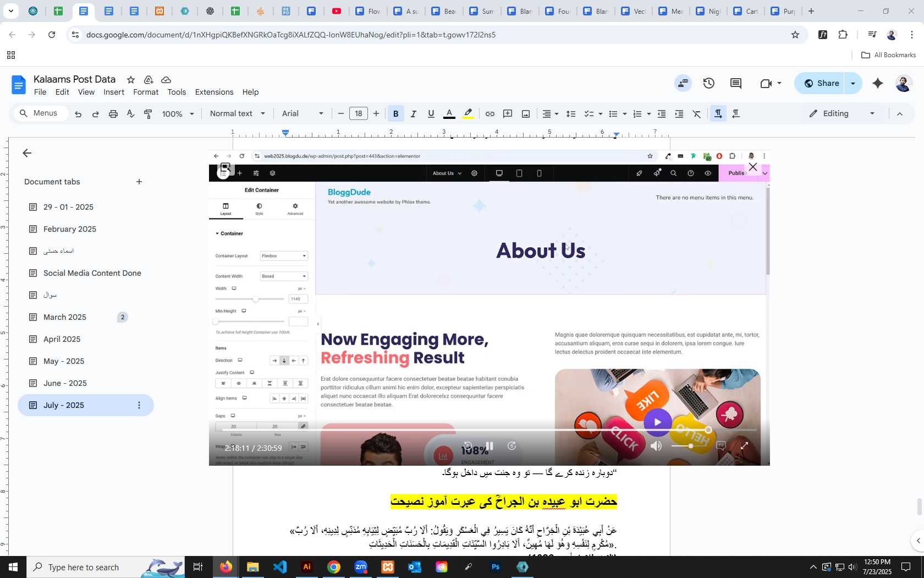Toggle underline formatting
Viewport: 924px width, 578px height.
(x=431, y=114)
